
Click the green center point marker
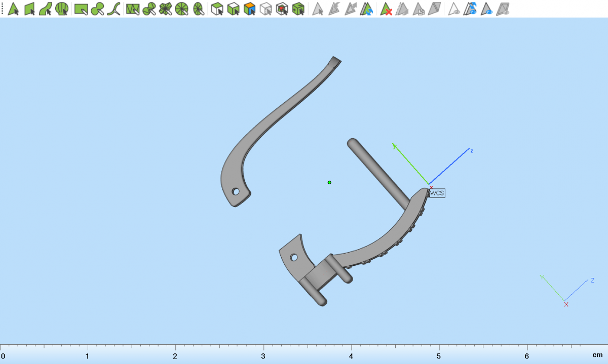(x=329, y=182)
